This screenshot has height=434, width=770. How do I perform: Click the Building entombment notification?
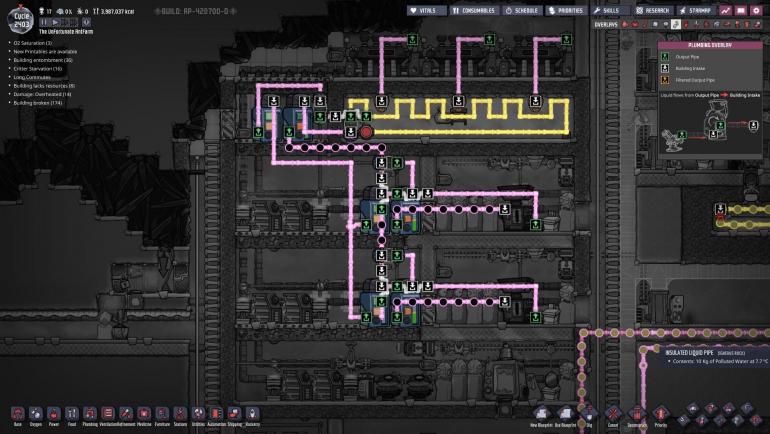pyautogui.click(x=43, y=60)
